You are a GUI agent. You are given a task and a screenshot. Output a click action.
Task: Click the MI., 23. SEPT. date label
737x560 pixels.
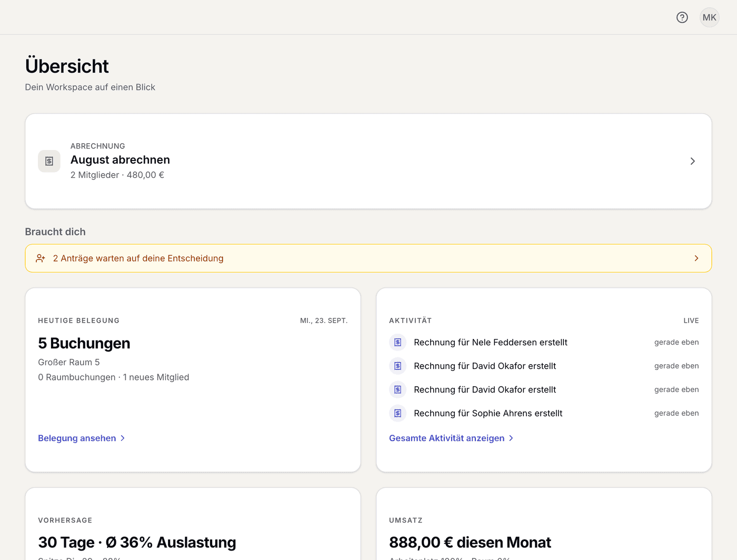[324, 321]
